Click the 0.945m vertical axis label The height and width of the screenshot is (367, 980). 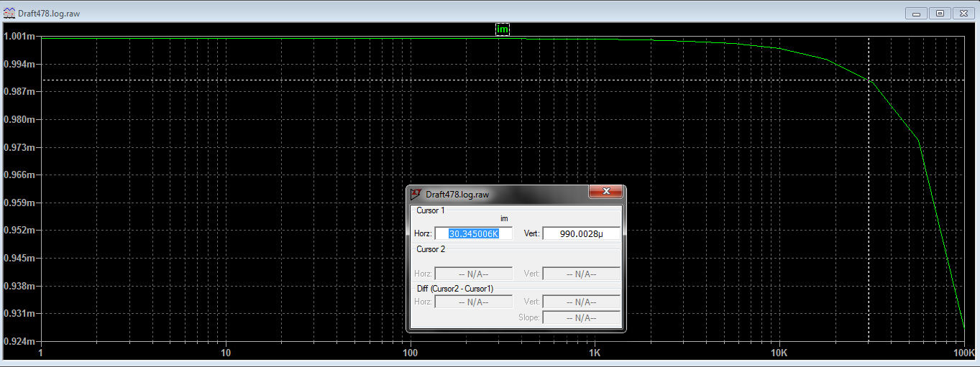(19, 258)
